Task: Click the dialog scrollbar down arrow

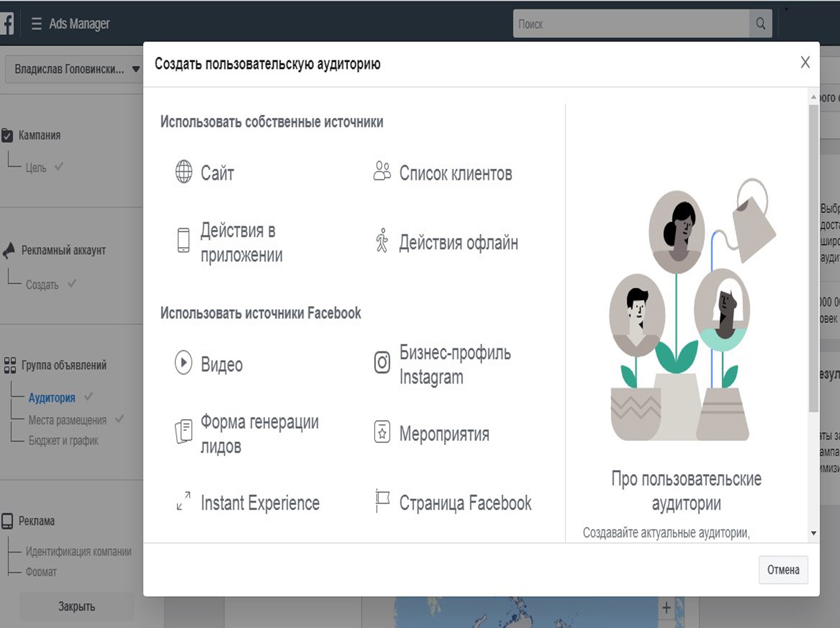Action: point(813,533)
